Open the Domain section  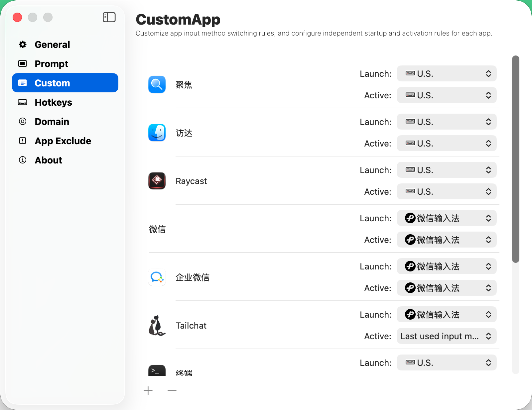65,122
